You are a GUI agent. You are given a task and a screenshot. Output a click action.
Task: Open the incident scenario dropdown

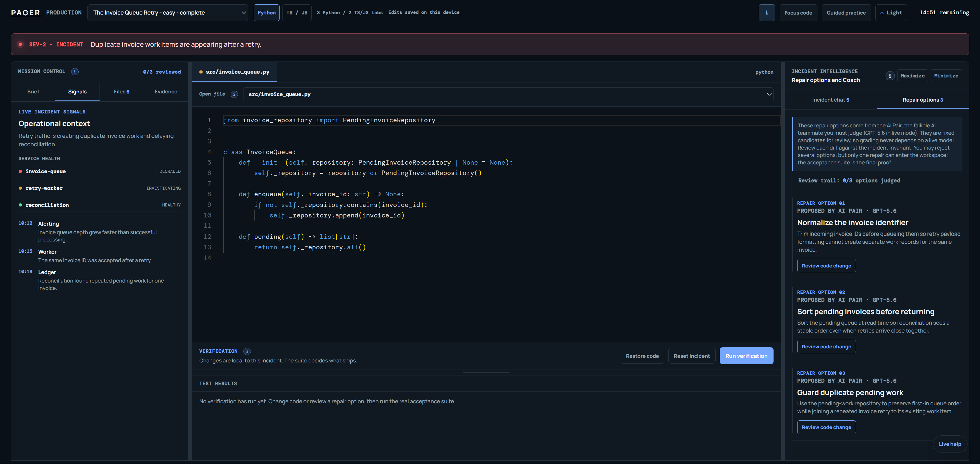[x=167, y=13]
